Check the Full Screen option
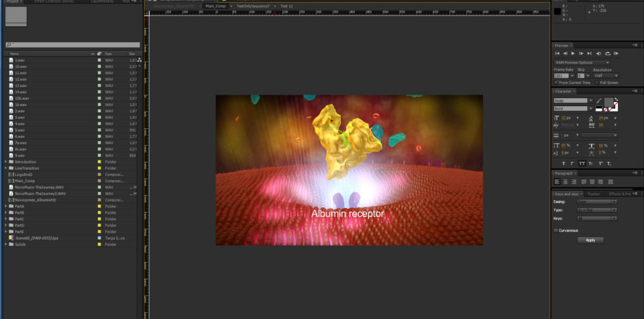 596,82
